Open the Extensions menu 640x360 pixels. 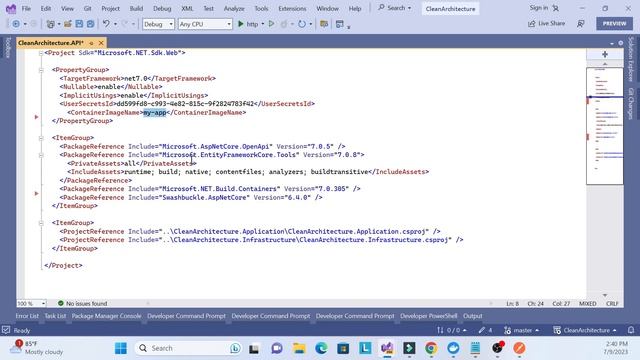point(292,8)
